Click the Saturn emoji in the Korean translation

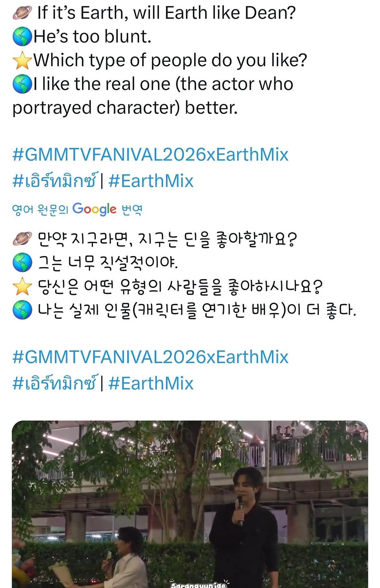(22, 239)
